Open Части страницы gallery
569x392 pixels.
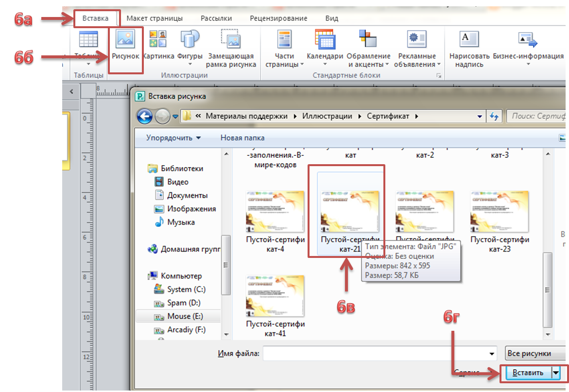(284, 49)
